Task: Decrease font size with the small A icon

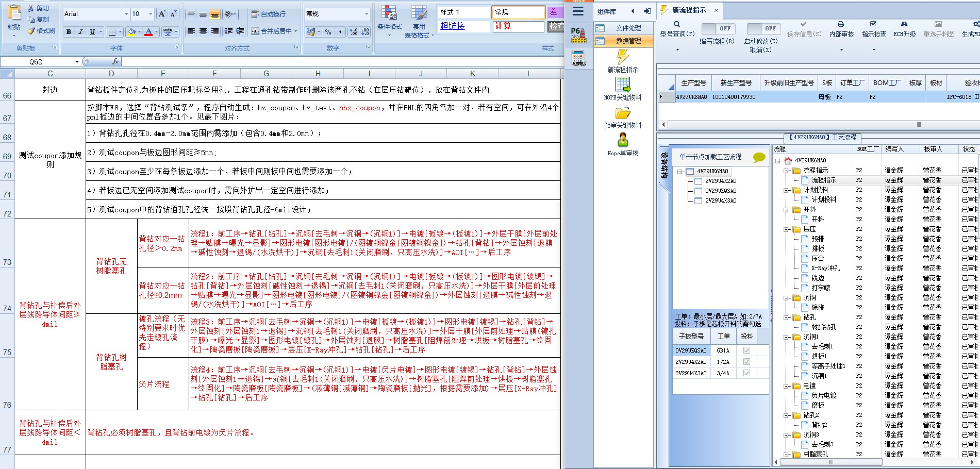Action: [x=173, y=14]
